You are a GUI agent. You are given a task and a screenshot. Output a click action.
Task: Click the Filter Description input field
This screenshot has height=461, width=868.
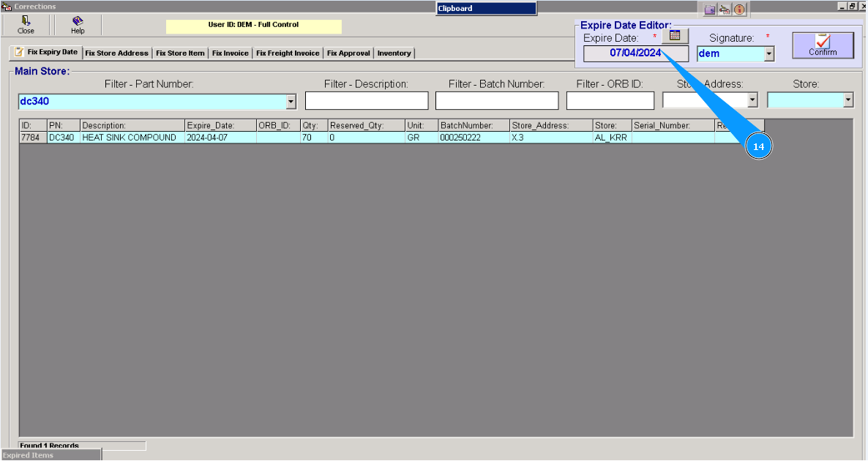pyautogui.click(x=367, y=101)
